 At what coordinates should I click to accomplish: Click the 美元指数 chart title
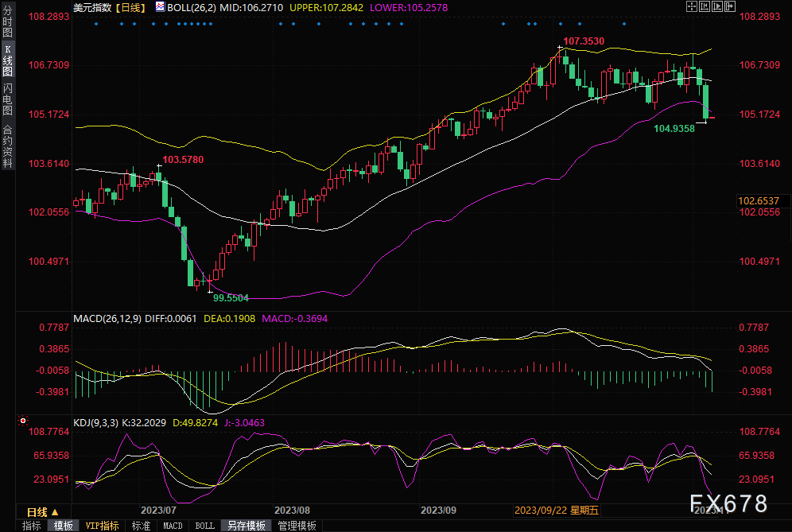92,8
